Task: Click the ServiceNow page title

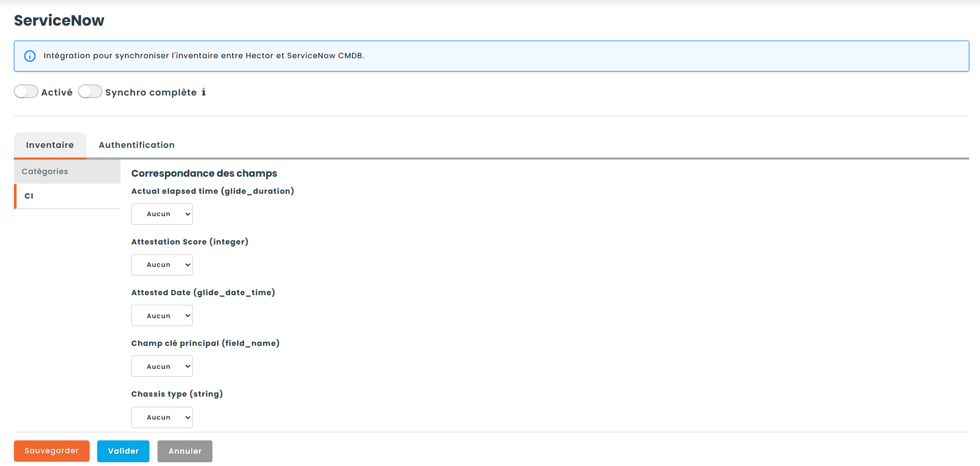Action: click(x=59, y=20)
